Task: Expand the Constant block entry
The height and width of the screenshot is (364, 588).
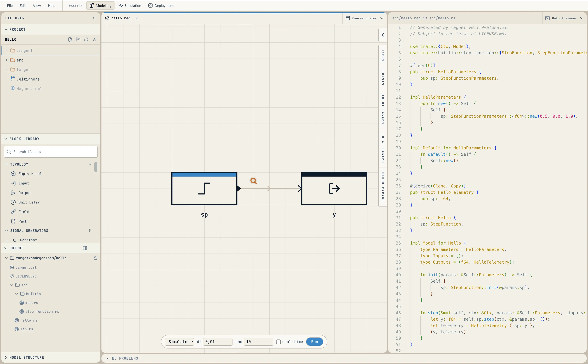Action: tap(7, 240)
